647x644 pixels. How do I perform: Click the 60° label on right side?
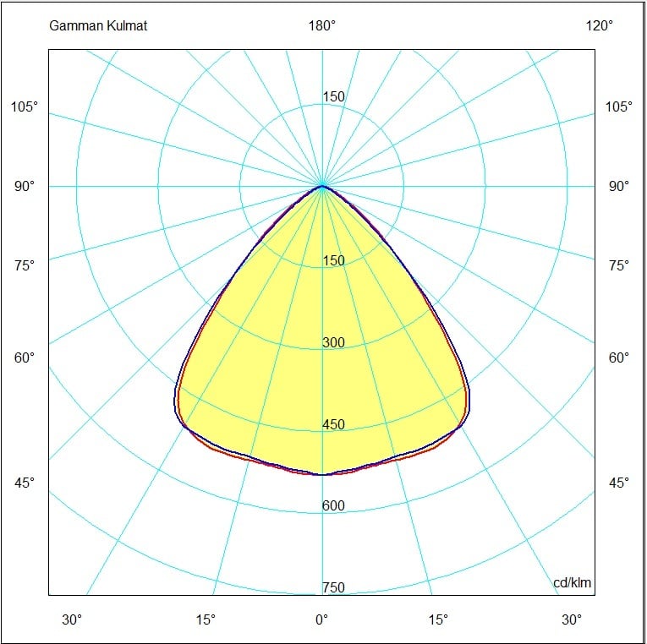coord(619,357)
